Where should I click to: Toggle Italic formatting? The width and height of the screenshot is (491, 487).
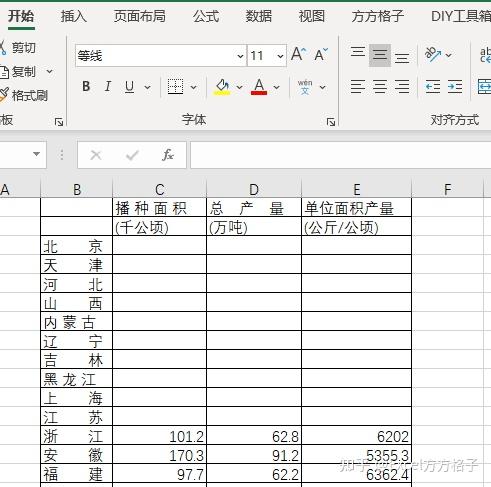point(107,87)
